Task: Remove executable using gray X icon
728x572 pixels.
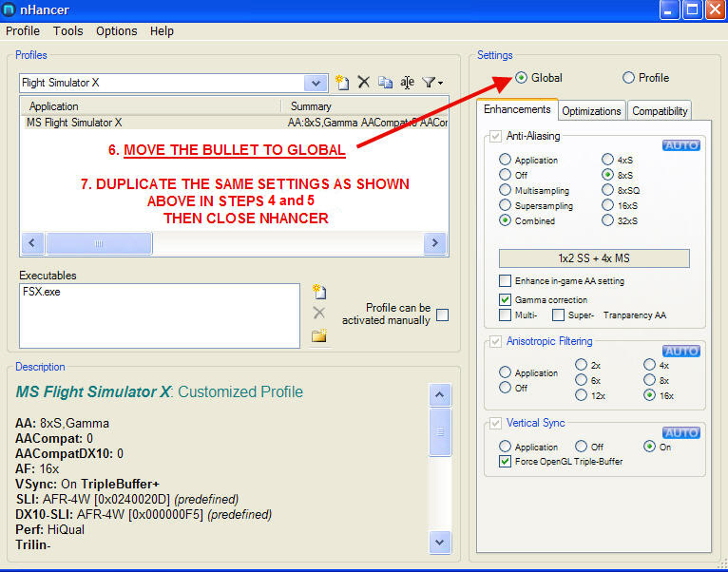Action: [318, 313]
